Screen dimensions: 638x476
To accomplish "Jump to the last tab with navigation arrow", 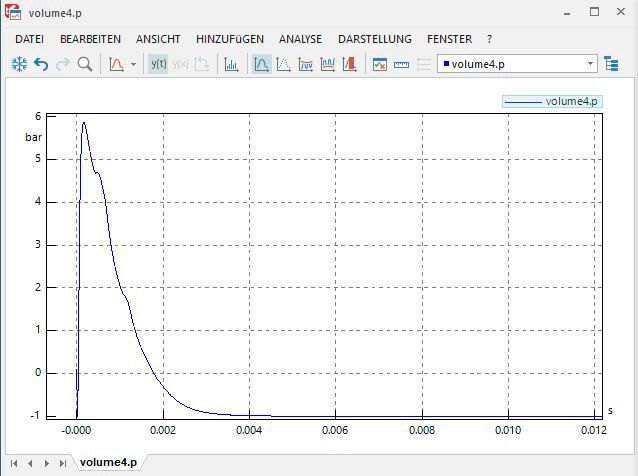I will click(x=63, y=463).
